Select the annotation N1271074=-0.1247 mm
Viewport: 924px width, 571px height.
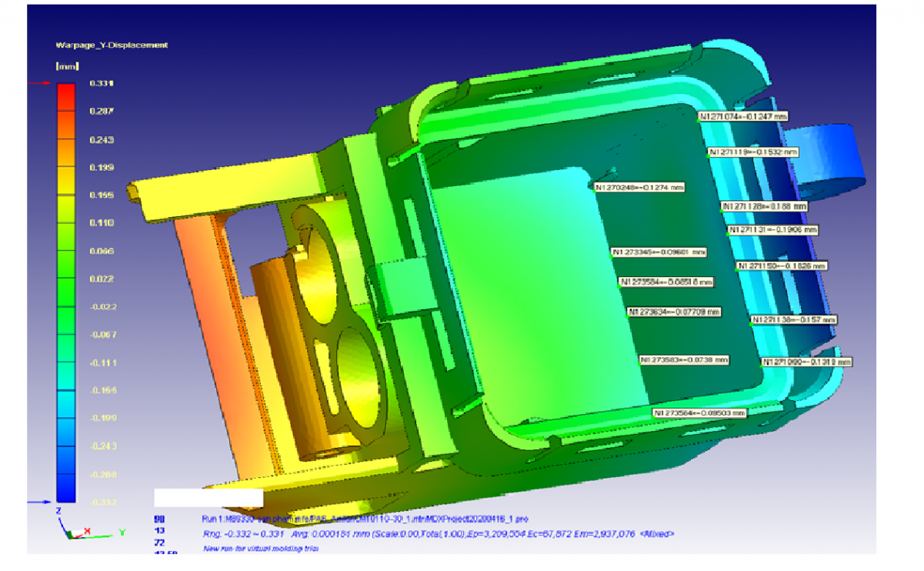click(743, 117)
